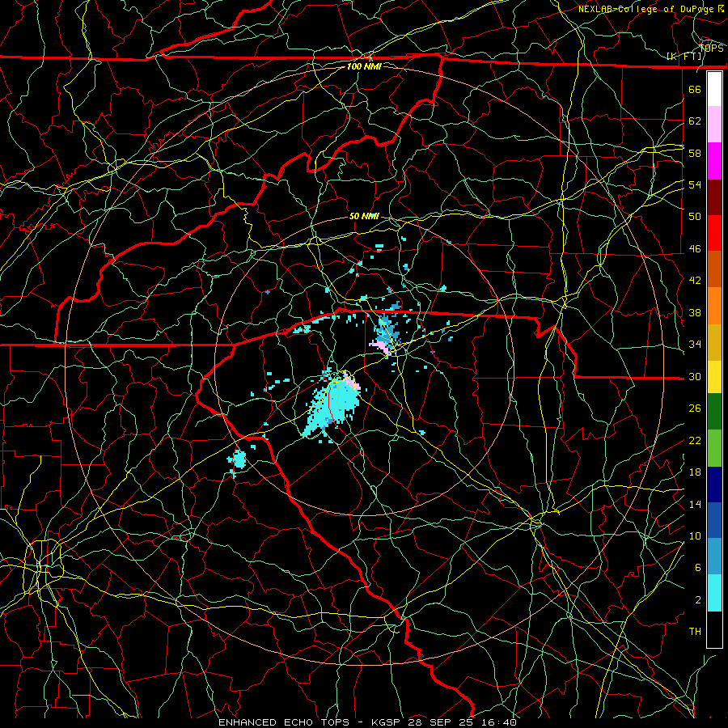This screenshot has height=728, width=728.
Task: Click the navy 22 kft legend swatch
Action: click(x=714, y=485)
